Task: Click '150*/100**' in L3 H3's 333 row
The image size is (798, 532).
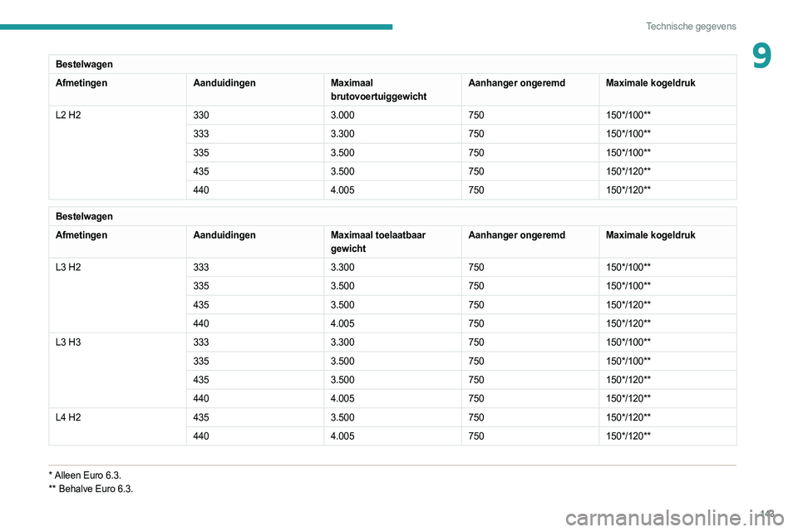Action: coord(628,342)
